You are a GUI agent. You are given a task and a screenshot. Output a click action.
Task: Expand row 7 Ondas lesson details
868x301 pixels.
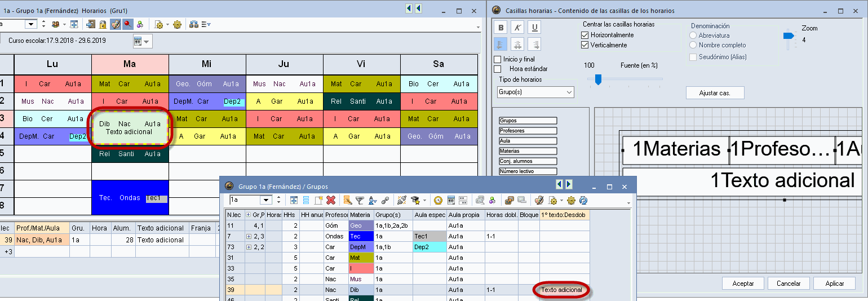(x=249, y=236)
